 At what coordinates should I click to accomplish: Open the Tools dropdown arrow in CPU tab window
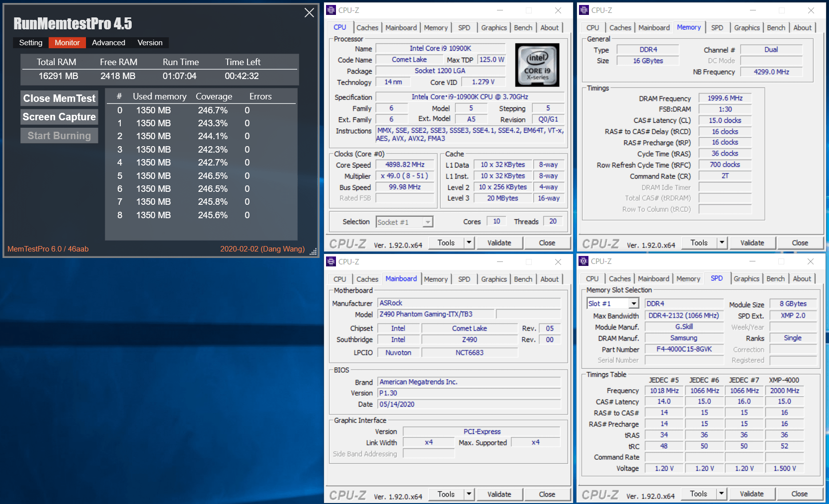click(x=469, y=243)
